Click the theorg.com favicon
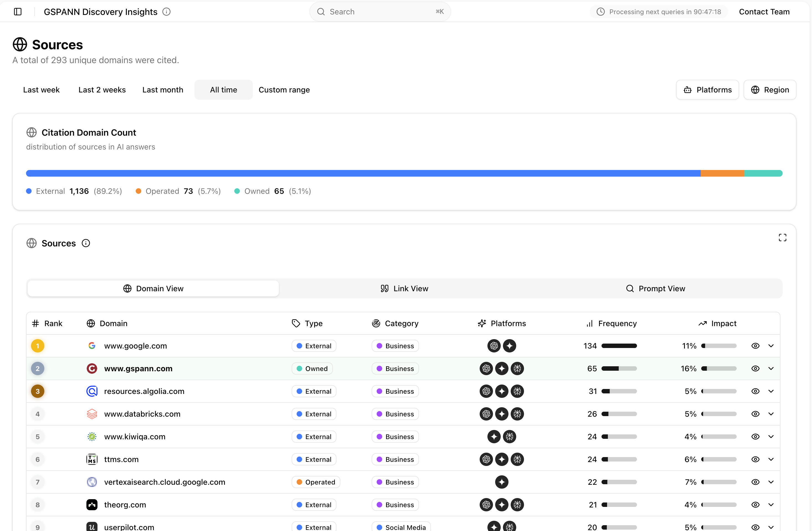 pyautogui.click(x=92, y=504)
